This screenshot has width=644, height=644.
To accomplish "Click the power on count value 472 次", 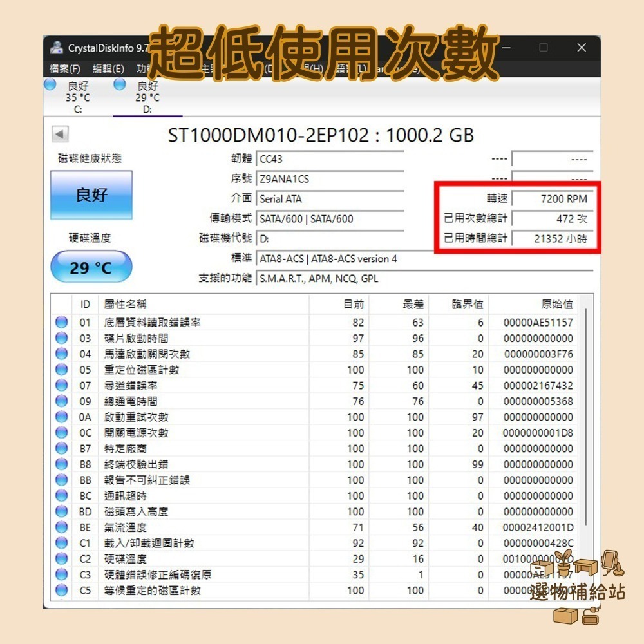I will point(553,219).
